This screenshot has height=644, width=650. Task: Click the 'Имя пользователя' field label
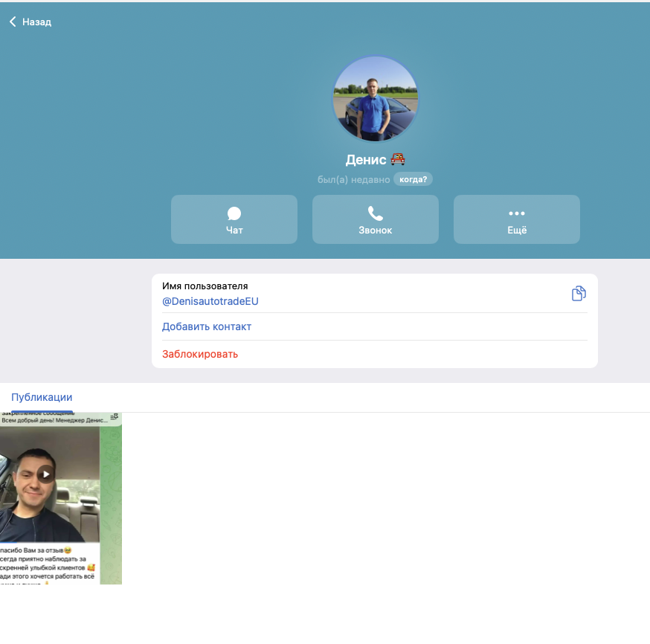tap(205, 286)
